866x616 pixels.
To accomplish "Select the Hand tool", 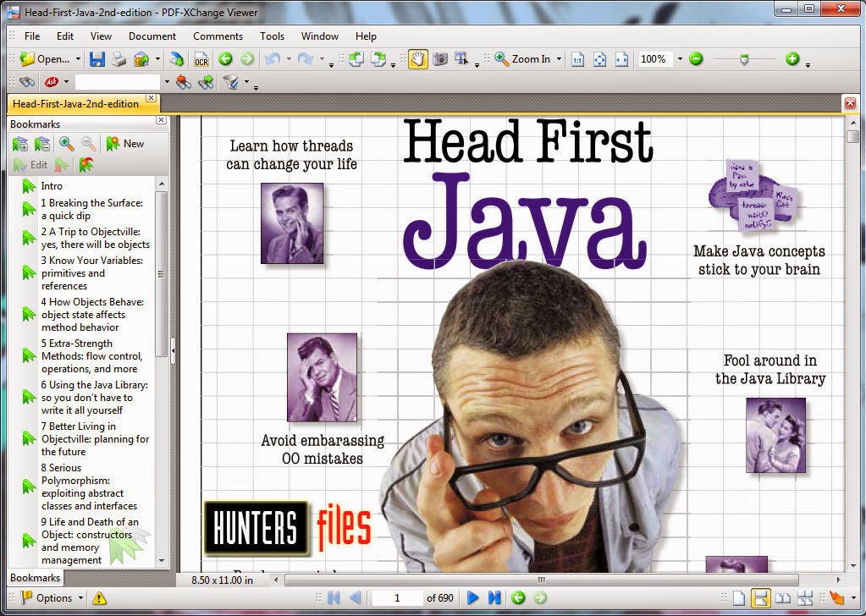I will pos(418,59).
